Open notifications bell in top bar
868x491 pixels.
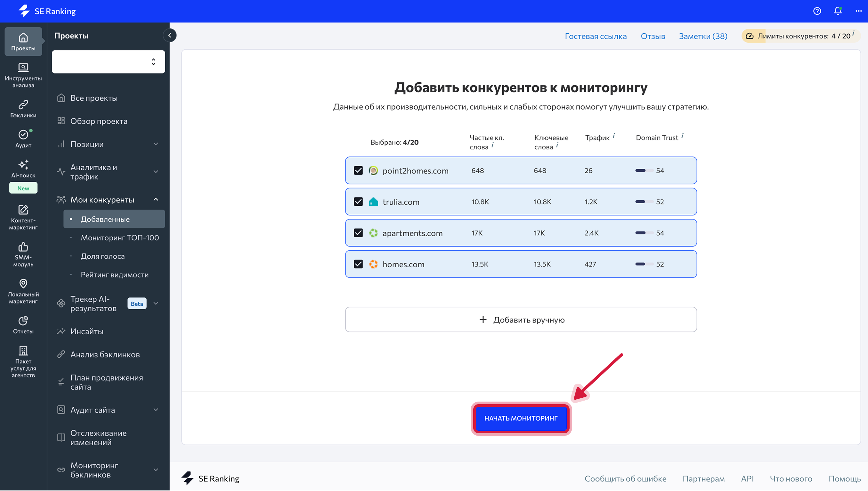pos(838,11)
